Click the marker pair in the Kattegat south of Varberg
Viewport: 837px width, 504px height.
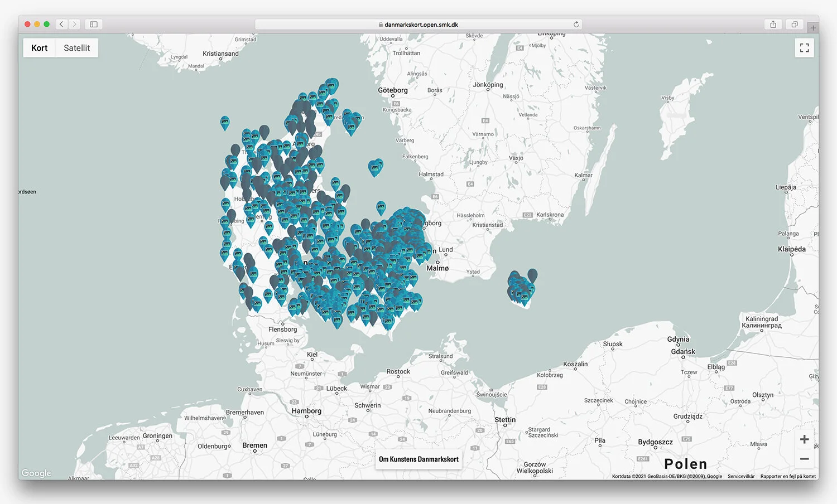tap(376, 168)
